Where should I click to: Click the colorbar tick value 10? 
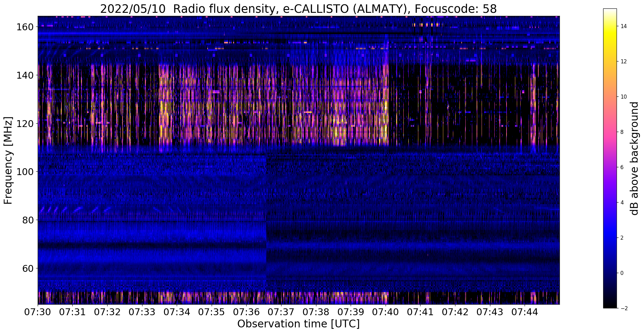pyautogui.click(x=624, y=97)
